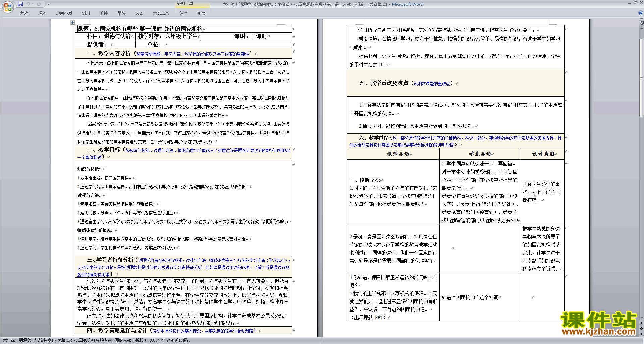Open the 引用 ribbon tab
The height and width of the screenshot is (344, 644).
click(x=86, y=13)
